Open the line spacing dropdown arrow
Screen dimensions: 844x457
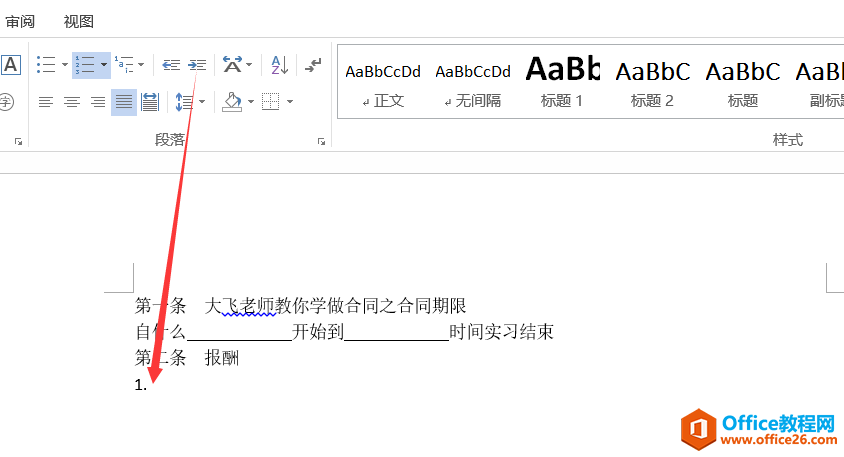[x=202, y=102]
